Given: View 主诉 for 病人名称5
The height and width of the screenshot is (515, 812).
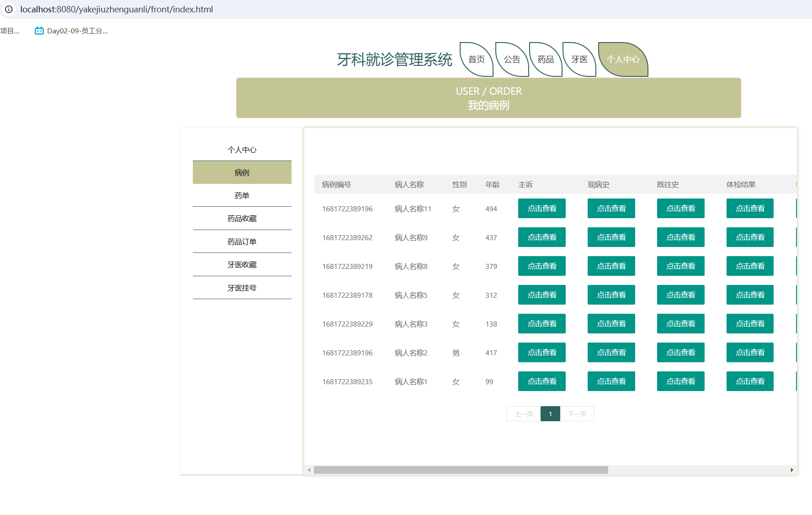Looking at the screenshot, I should (x=542, y=295).
